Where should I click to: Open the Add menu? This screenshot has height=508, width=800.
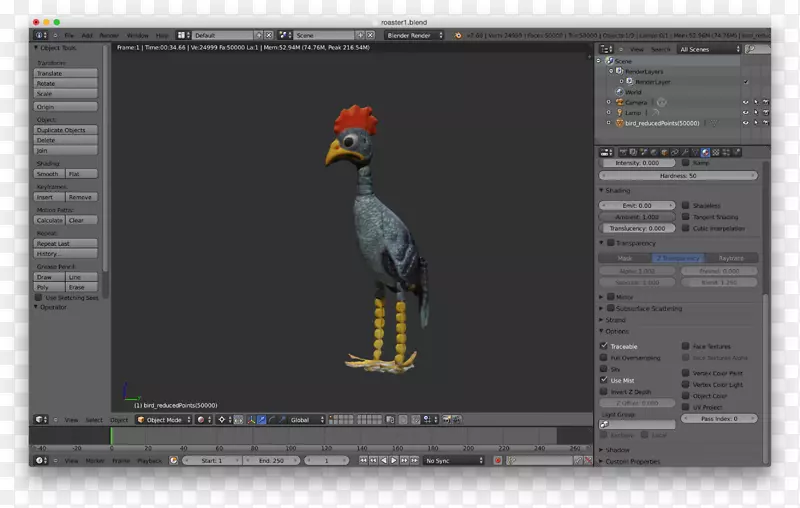(x=87, y=35)
